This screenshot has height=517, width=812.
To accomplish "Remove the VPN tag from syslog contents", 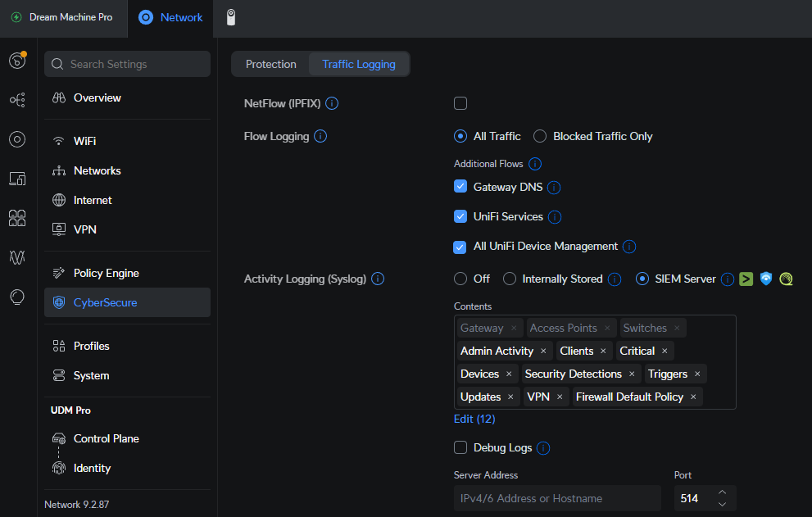I will pos(561,397).
